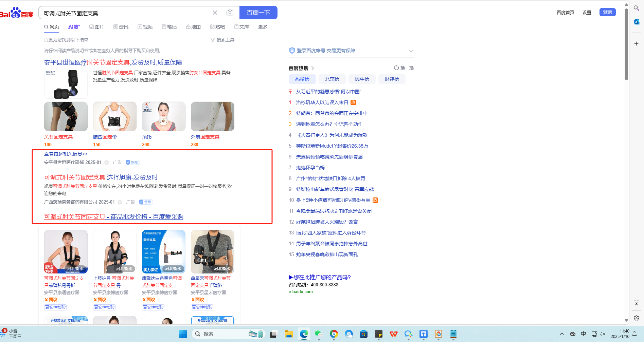The image size is (644, 342).
Task: Open Microsoft Store from the taskbar
Action: point(363,334)
